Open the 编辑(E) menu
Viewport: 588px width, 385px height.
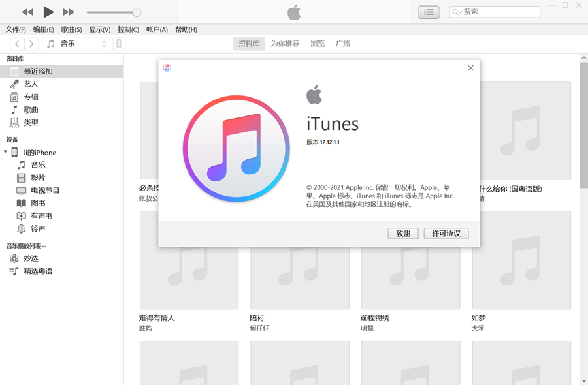pos(44,29)
